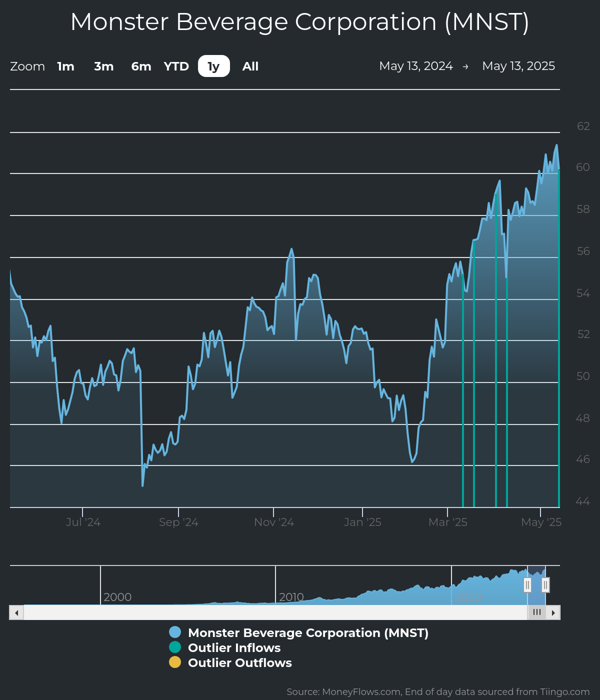
Task: Click the navigator scrollbar left arrow
Action: 16,612
